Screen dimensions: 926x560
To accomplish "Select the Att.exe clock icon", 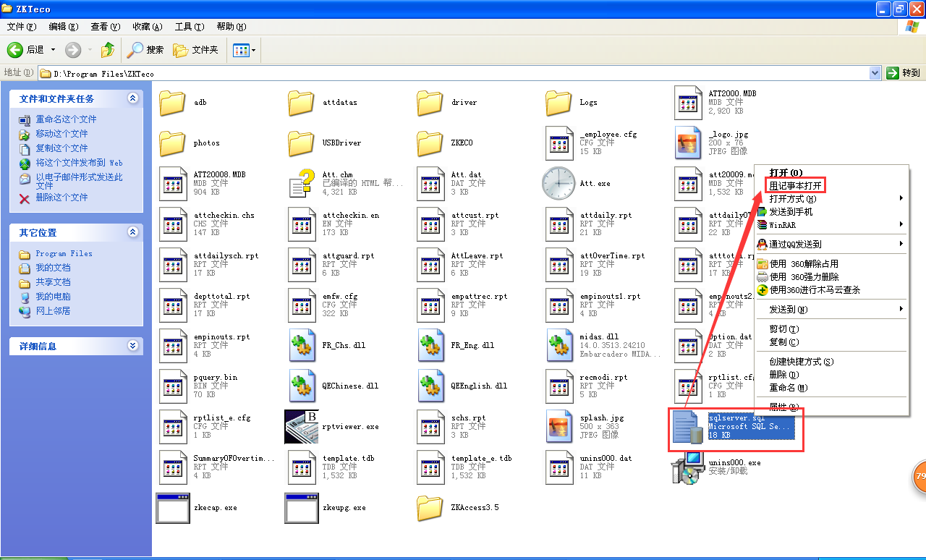I will click(x=558, y=184).
